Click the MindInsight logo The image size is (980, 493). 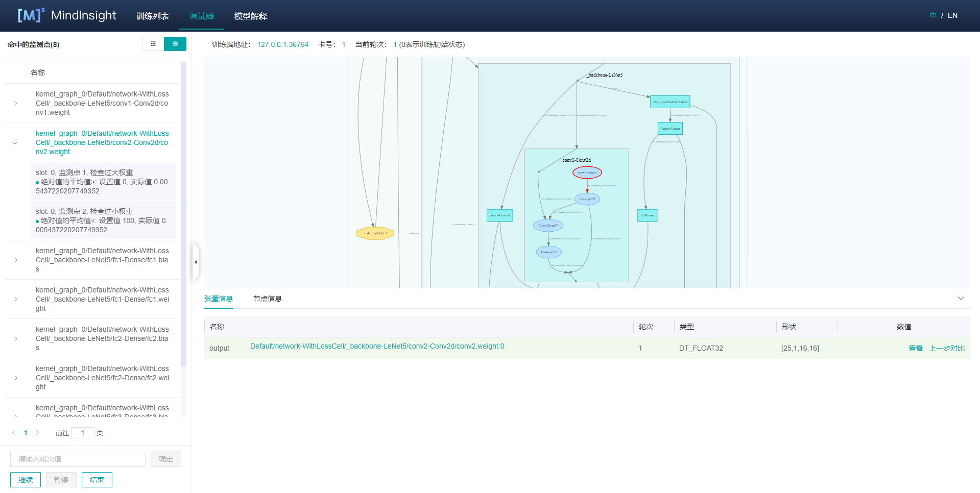67,15
